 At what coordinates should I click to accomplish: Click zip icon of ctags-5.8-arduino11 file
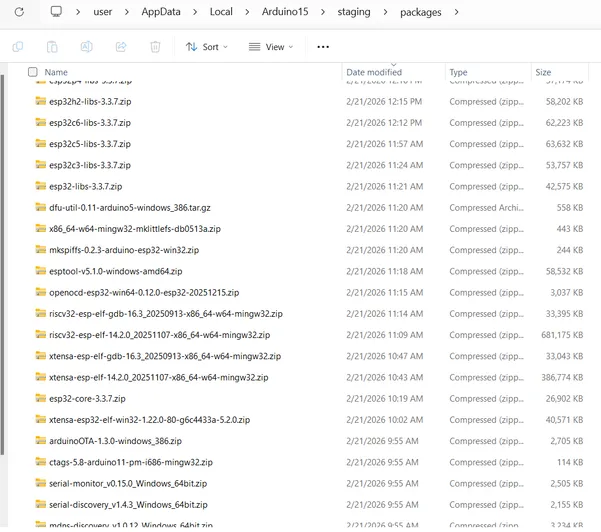[41, 461]
